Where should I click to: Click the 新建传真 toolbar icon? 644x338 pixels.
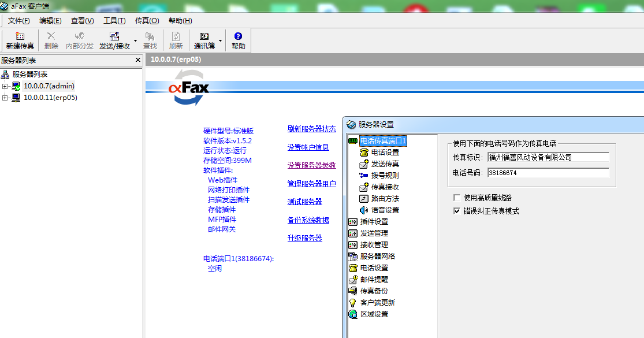click(20, 36)
